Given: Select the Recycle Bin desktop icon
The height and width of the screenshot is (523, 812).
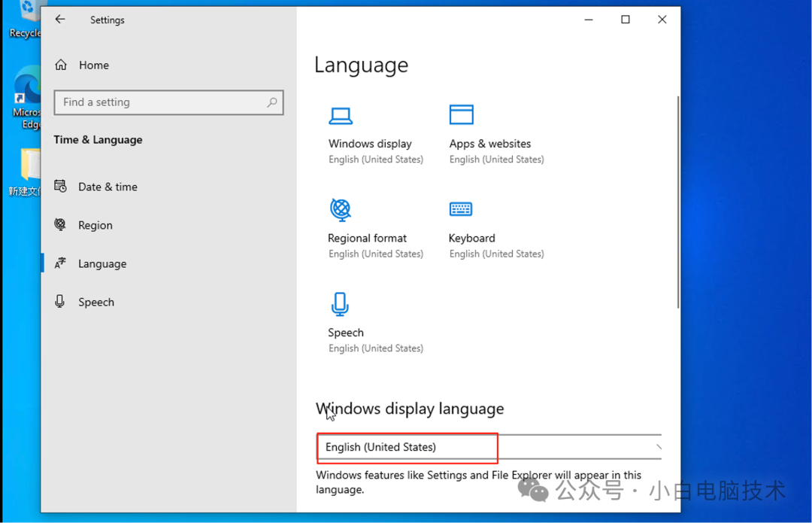Looking at the screenshot, I should click(x=24, y=20).
